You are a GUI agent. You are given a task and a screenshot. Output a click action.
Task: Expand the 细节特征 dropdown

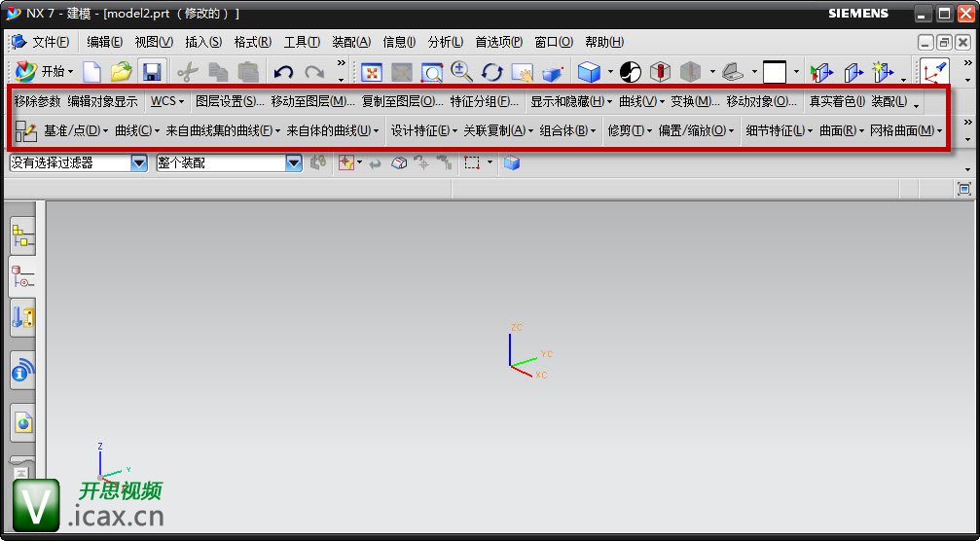tap(779, 131)
